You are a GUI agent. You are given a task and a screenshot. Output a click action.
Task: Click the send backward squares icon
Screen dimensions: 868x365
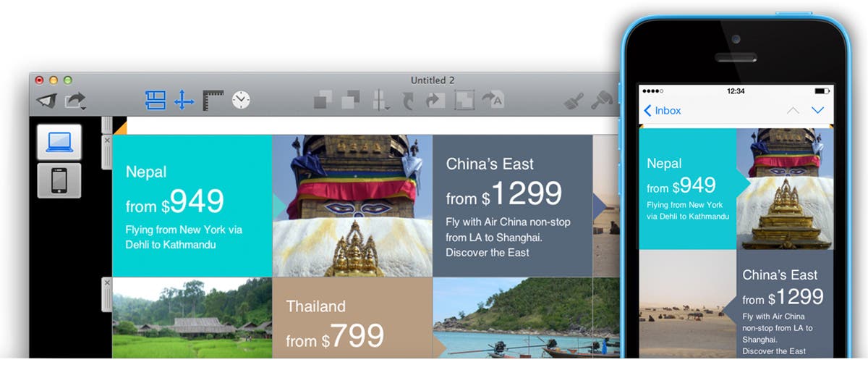(351, 100)
